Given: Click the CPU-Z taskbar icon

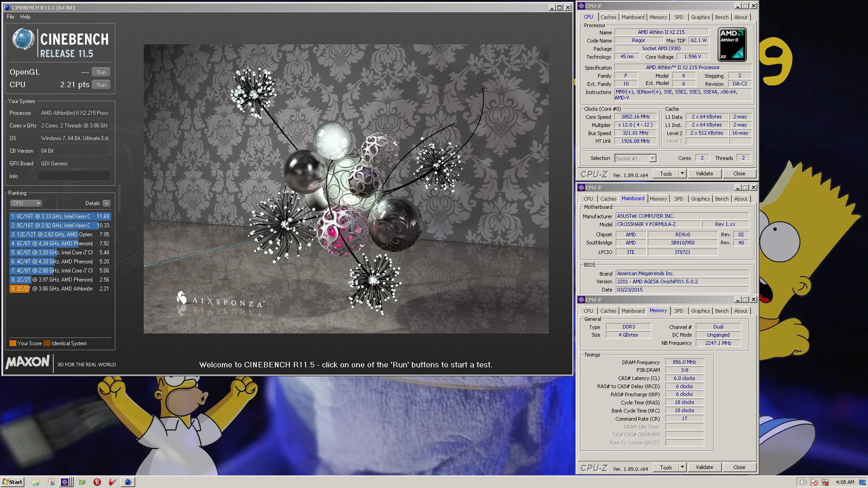Looking at the screenshot, I should [x=65, y=482].
